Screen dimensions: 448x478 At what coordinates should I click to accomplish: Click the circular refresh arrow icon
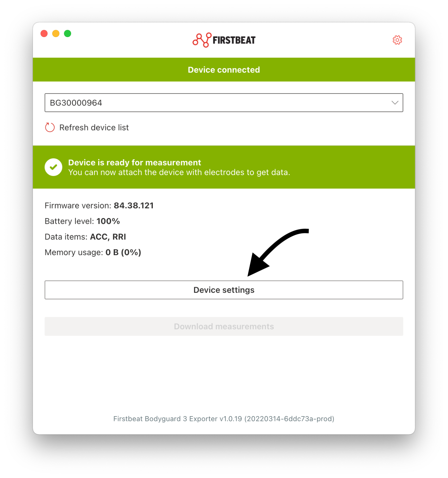[50, 127]
